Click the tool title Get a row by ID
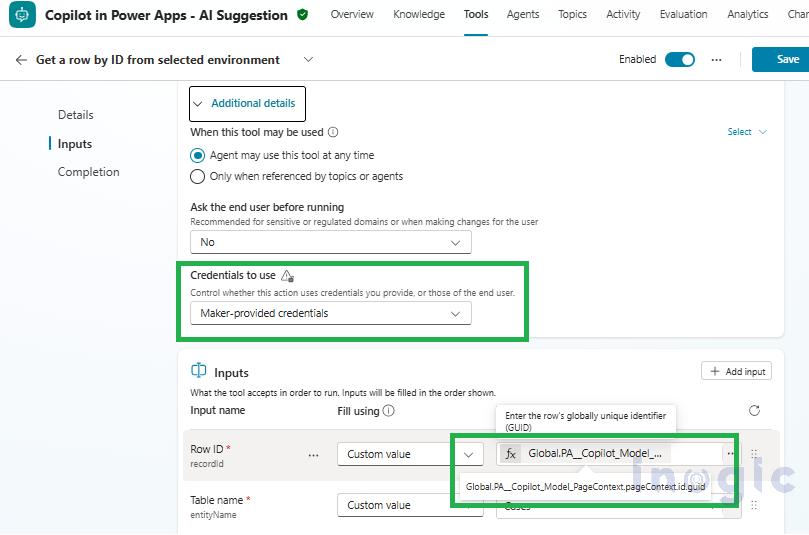Screen dimensions: 809x535 (x=157, y=60)
